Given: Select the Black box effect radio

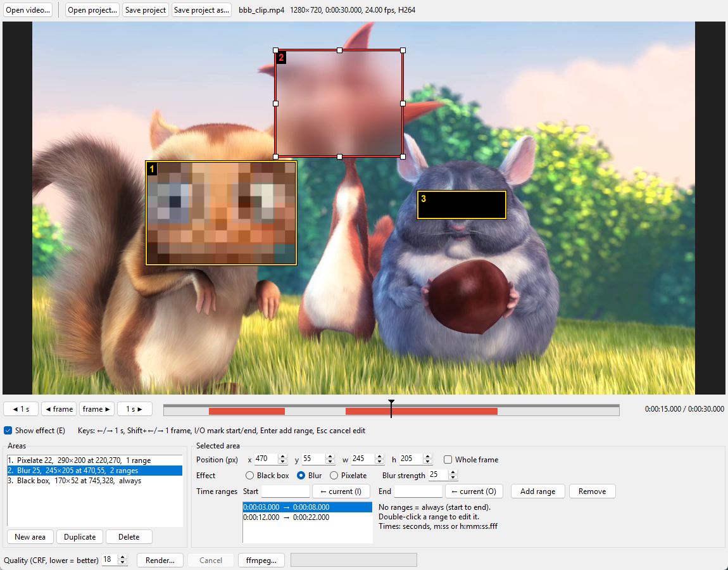Looking at the screenshot, I should (250, 475).
